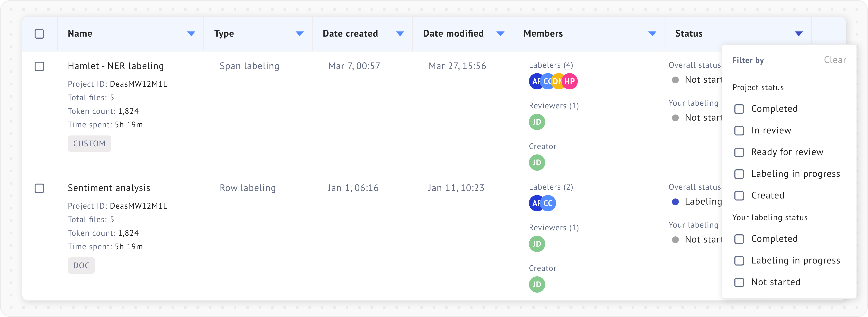Click the JD reviewer avatar in Sentiment analysis row

(537, 244)
